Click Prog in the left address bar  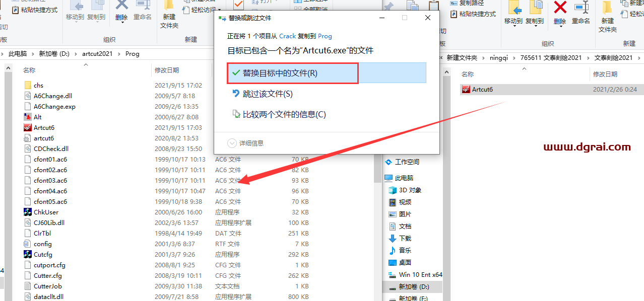coord(133,53)
